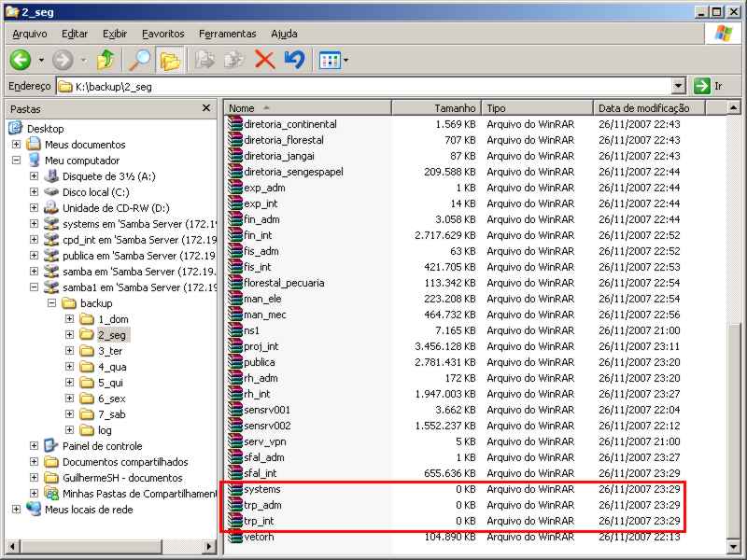The width and height of the screenshot is (747, 560).
Task: Click the Move To toolbar icon
Action: tap(204, 60)
